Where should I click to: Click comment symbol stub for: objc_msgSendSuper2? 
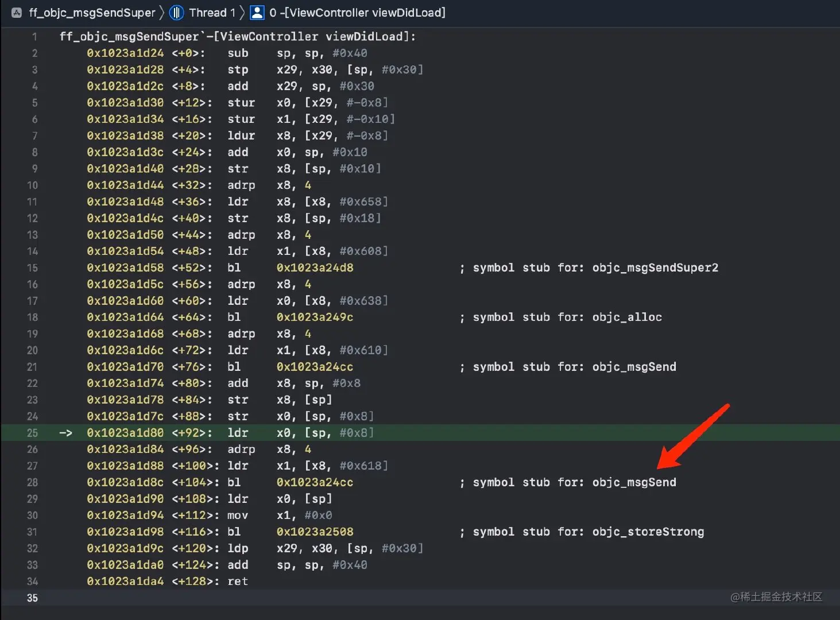click(595, 268)
